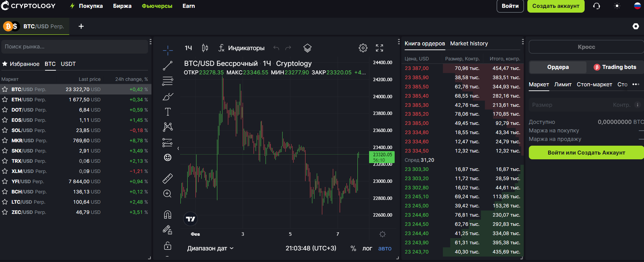Click the Создать аккаунт button
Viewport: 644px width, 262px height.
click(x=556, y=6)
